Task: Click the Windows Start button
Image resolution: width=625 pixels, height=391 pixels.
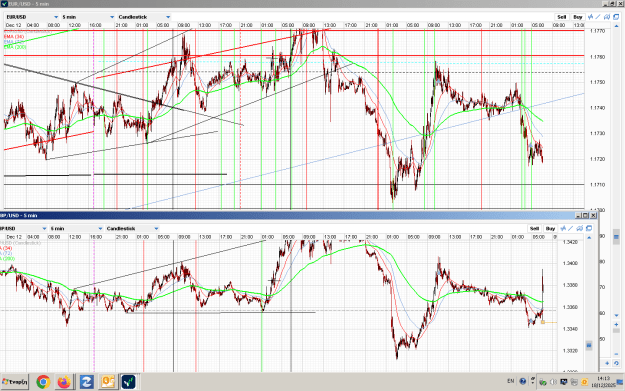Action: coord(15,382)
